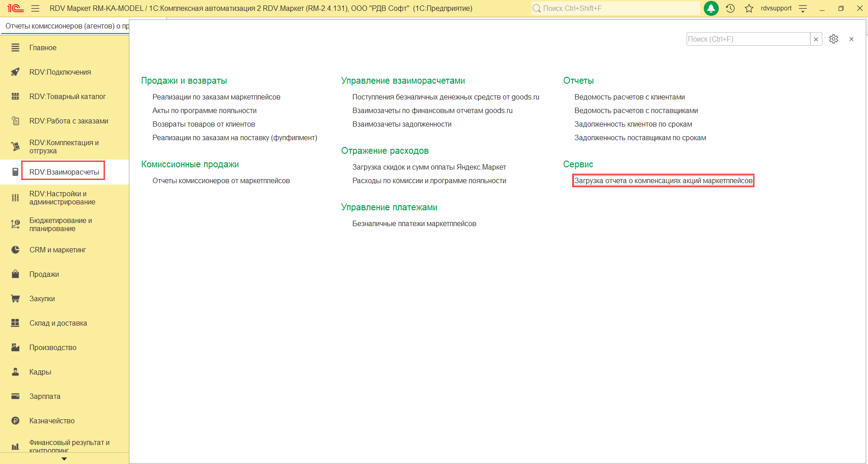Click the rdvsupport user name
This screenshot has width=868, height=464.
[776, 8]
